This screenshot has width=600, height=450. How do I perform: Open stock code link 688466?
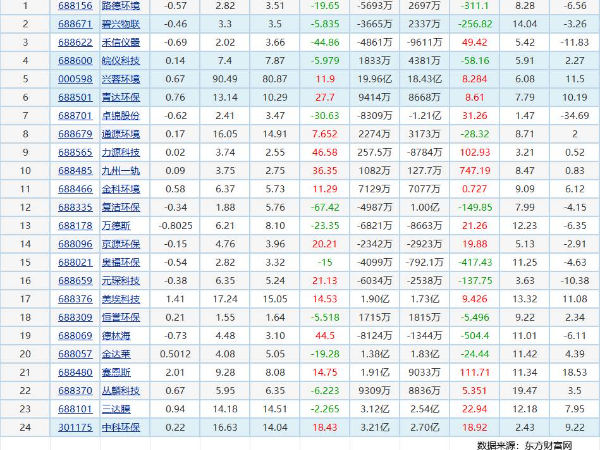point(75,189)
